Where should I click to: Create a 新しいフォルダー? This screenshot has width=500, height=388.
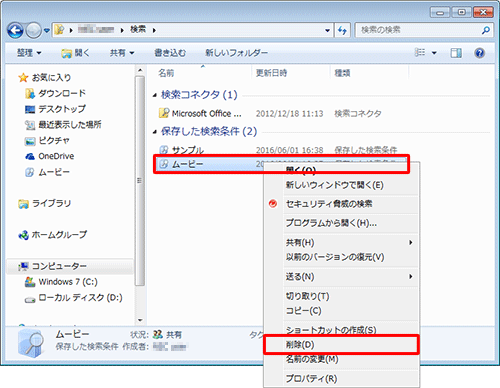tap(236, 53)
